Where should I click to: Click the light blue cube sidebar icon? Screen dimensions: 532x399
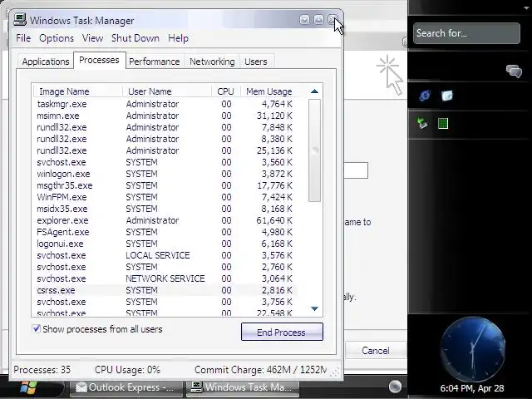[x=447, y=96]
